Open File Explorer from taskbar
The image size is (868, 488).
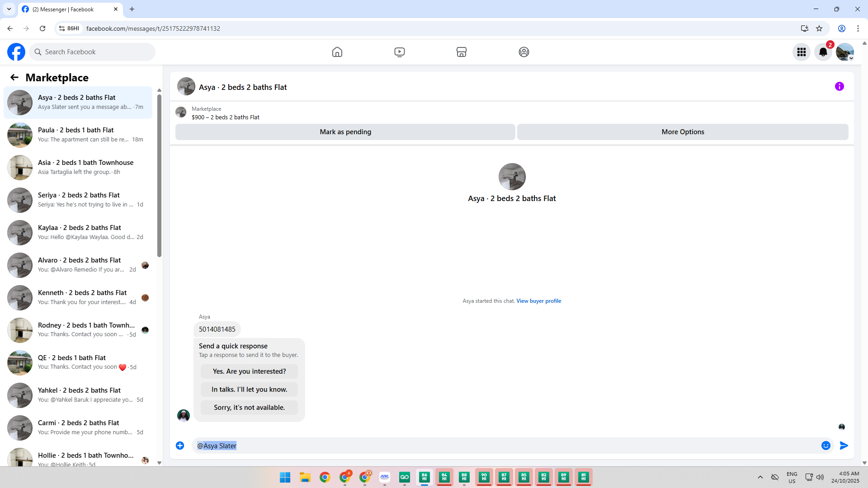305,477
